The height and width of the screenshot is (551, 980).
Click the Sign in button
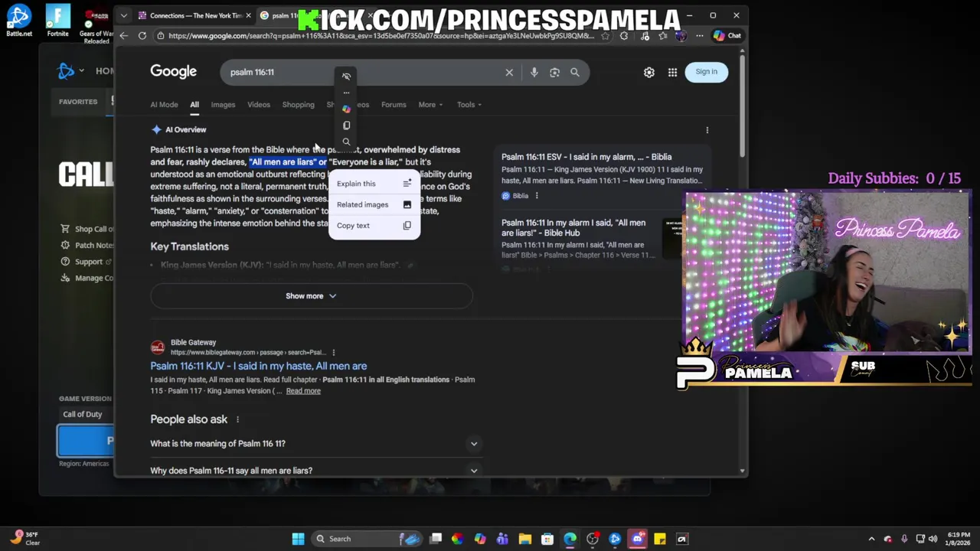click(x=706, y=72)
